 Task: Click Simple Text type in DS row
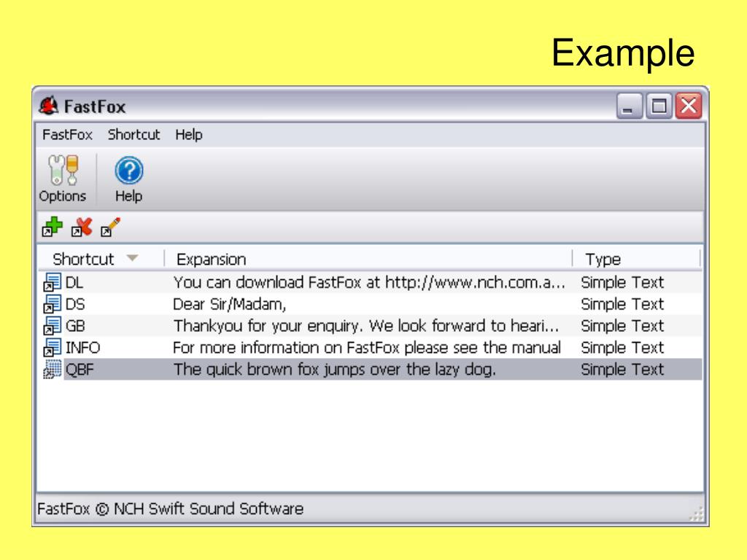point(622,304)
